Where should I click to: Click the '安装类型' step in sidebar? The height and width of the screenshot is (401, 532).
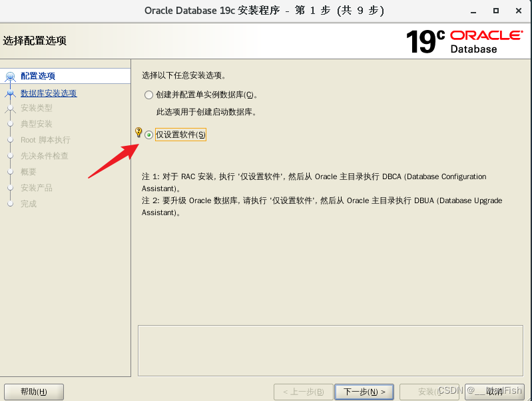pos(37,108)
